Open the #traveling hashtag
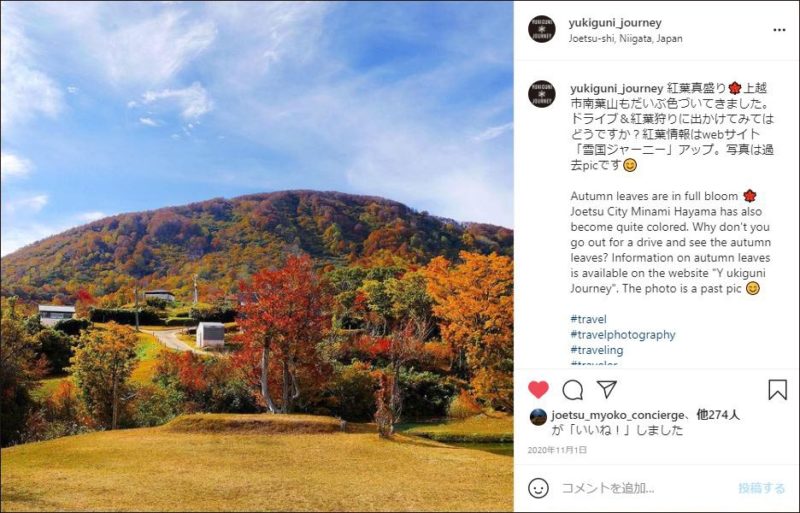This screenshot has width=800, height=513. click(596, 350)
